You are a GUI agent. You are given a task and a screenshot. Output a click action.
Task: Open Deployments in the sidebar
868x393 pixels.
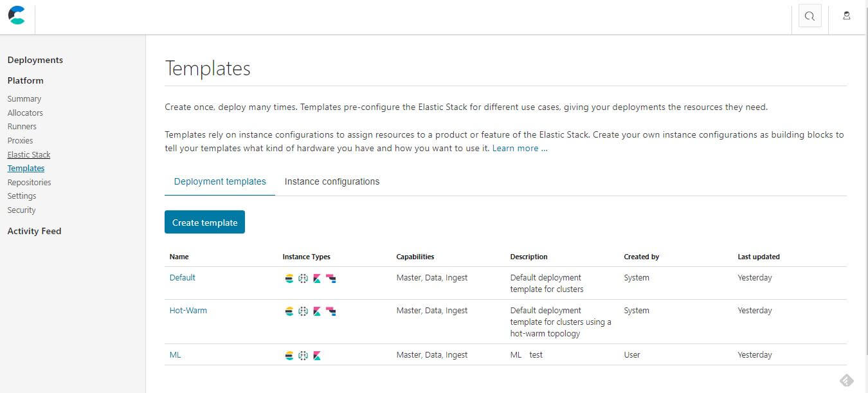pos(35,60)
